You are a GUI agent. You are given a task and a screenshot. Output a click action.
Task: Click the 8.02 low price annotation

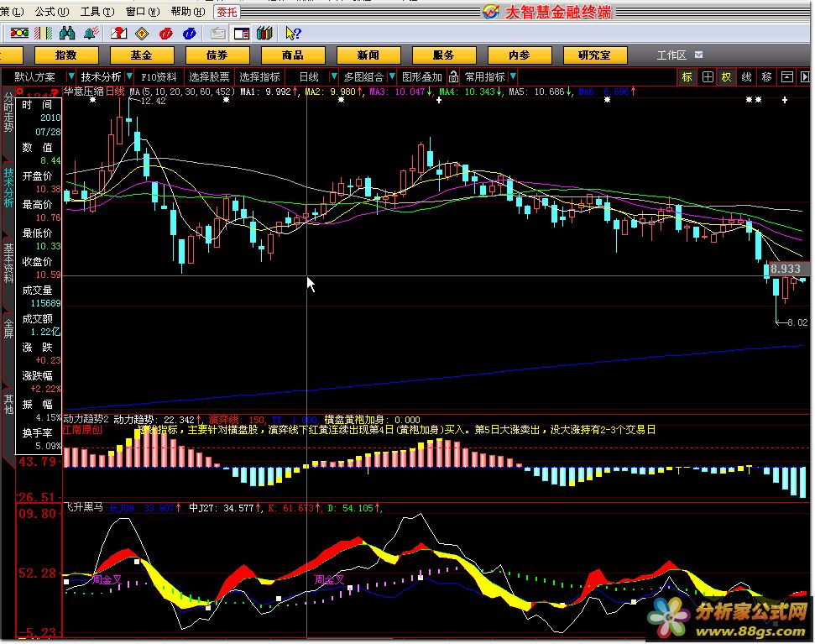(797, 322)
